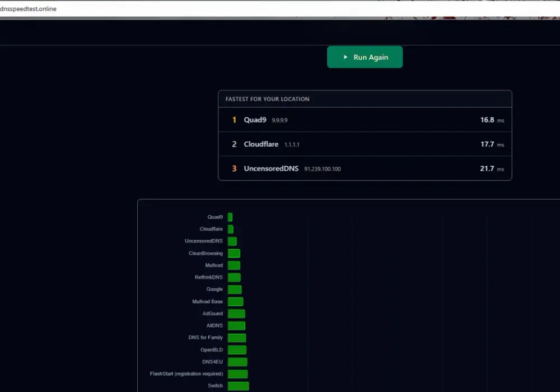Image resolution: width=560 pixels, height=392 pixels.
Task: Click the OpenBLD bar in the chart
Action: coord(237,350)
